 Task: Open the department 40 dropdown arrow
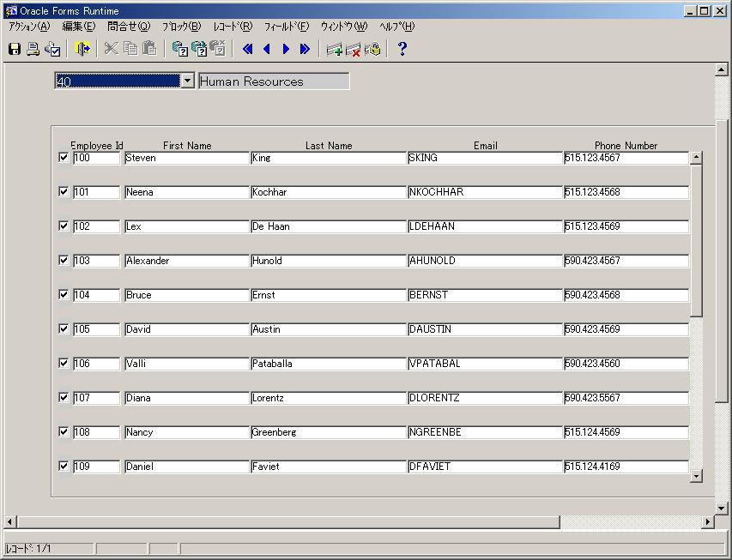pos(187,81)
